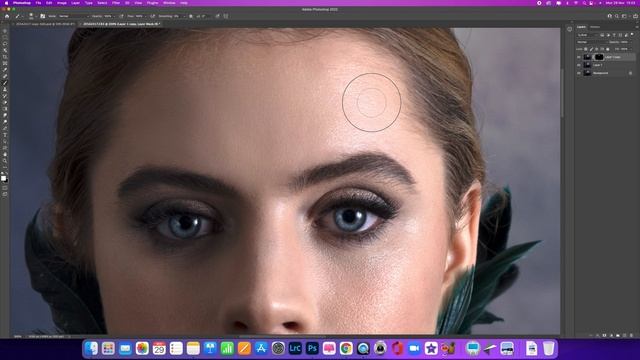This screenshot has width=640, height=360.
Task: Open the layer filter Kind dropdown
Action: 586,35
